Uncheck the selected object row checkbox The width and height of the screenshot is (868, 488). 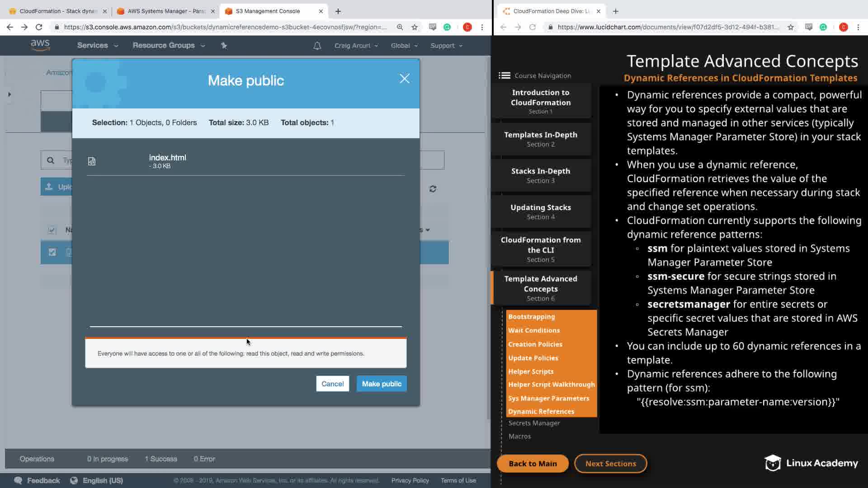pos(52,252)
